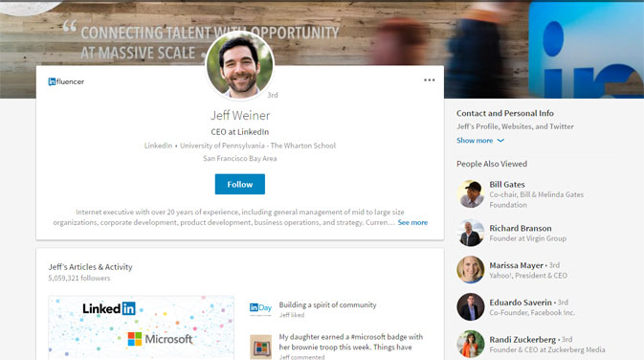644x360 pixels.
Task: Click the Show more chevron arrow
Action: tap(500, 141)
